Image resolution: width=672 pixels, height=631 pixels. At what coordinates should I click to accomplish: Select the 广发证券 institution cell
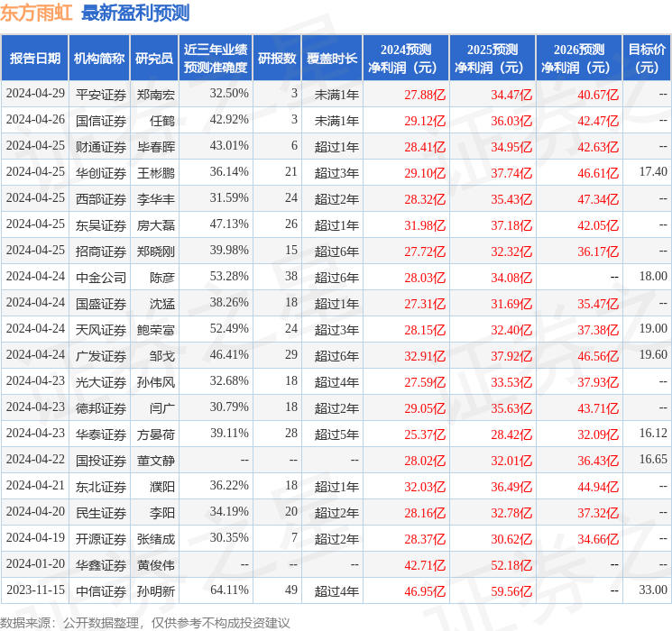[101, 355]
